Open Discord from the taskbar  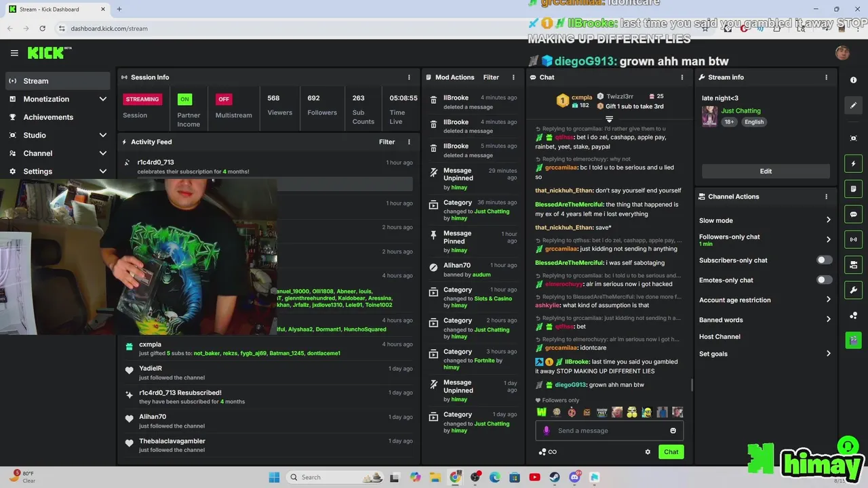tap(575, 477)
